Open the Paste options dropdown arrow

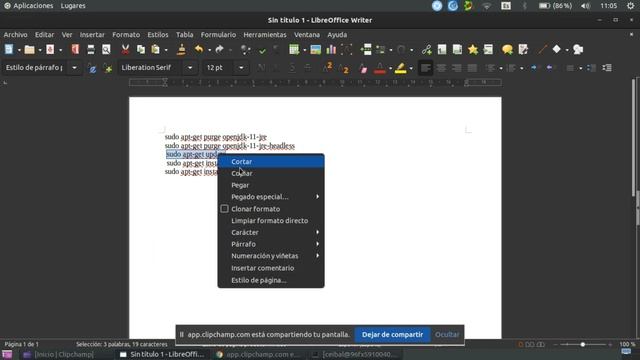[x=166, y=50]
